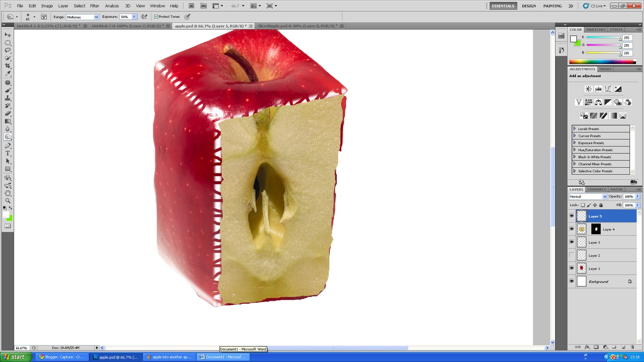Toggle visibility of Layer 2

(x=572, y=255)
